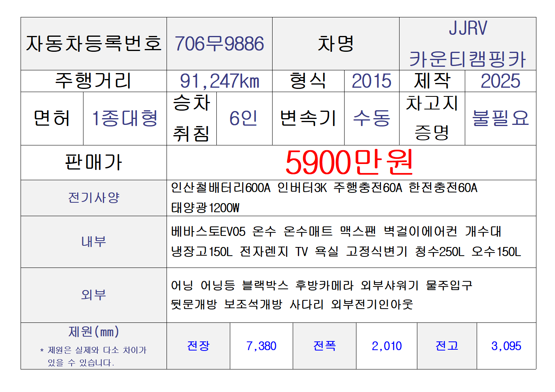This screenshot has width=555, height=392.
Task: Click the 불필요 garage certificate value
Action: [x=500, y=119]
